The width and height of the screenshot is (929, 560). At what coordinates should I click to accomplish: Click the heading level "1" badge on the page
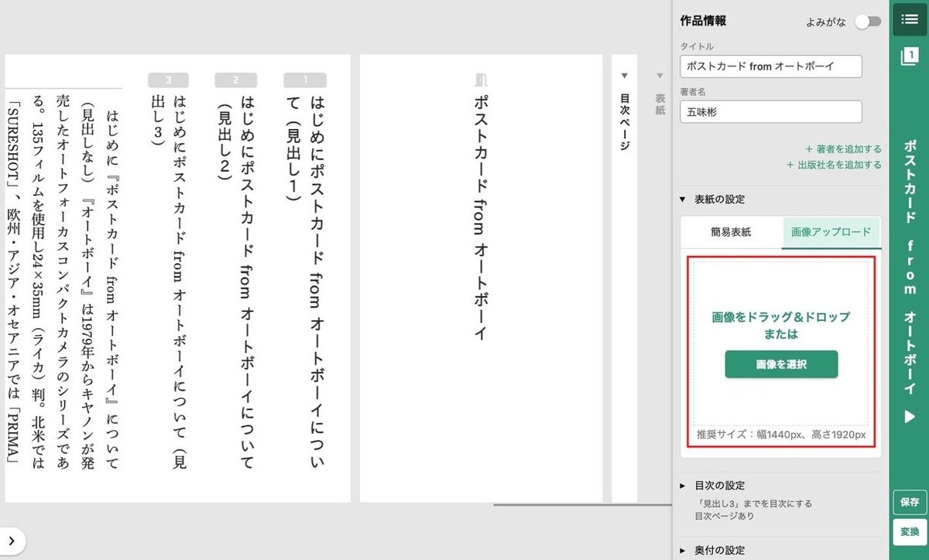[306, 79]
